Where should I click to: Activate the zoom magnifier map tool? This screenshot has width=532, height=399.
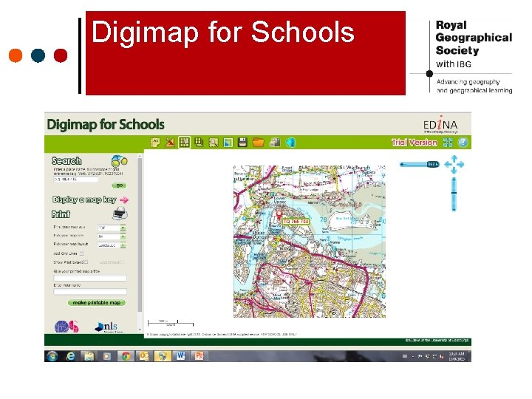(214, 143)
